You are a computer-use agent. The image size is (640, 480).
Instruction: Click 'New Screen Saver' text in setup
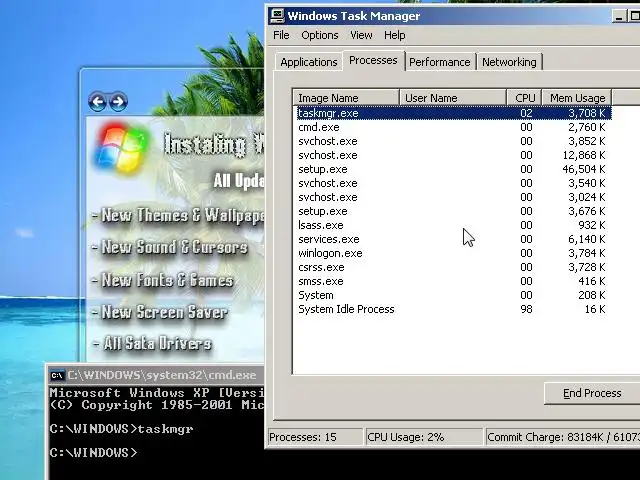(x=160, y=312)
